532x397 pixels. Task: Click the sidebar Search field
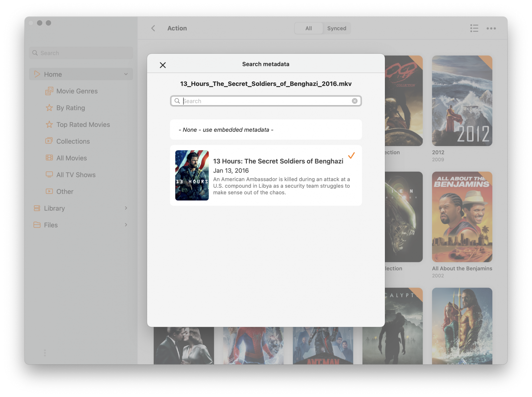81,53
